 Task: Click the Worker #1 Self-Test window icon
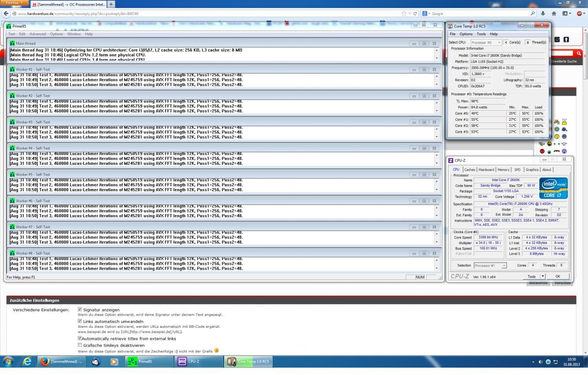(x=12, y=69)
